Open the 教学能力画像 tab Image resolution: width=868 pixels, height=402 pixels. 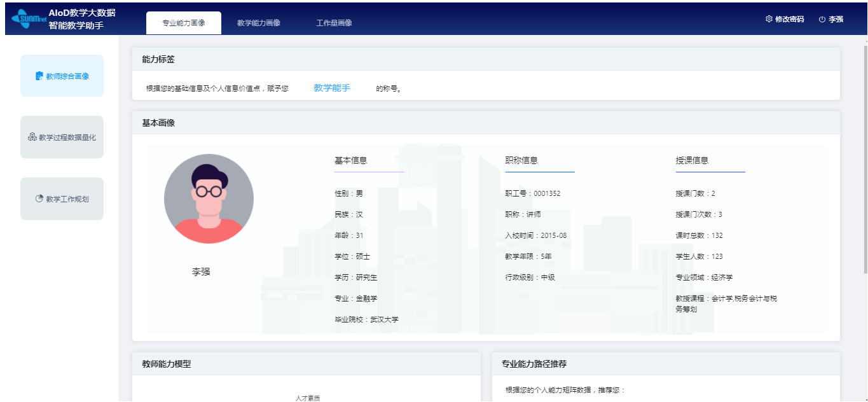[259, 23]
